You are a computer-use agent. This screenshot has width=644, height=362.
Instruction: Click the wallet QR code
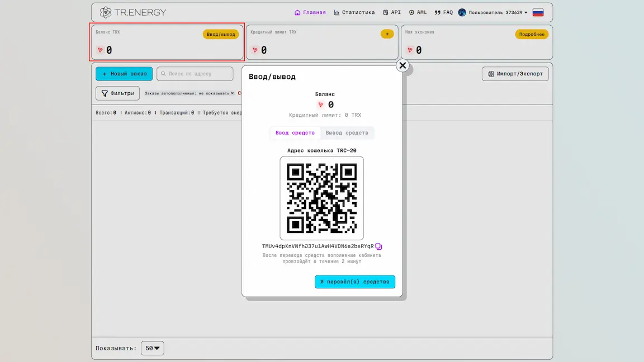(321, 198)
